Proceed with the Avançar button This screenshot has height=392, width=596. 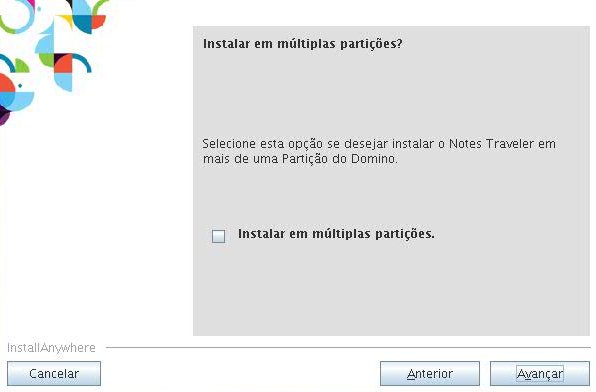click(540, 373)
